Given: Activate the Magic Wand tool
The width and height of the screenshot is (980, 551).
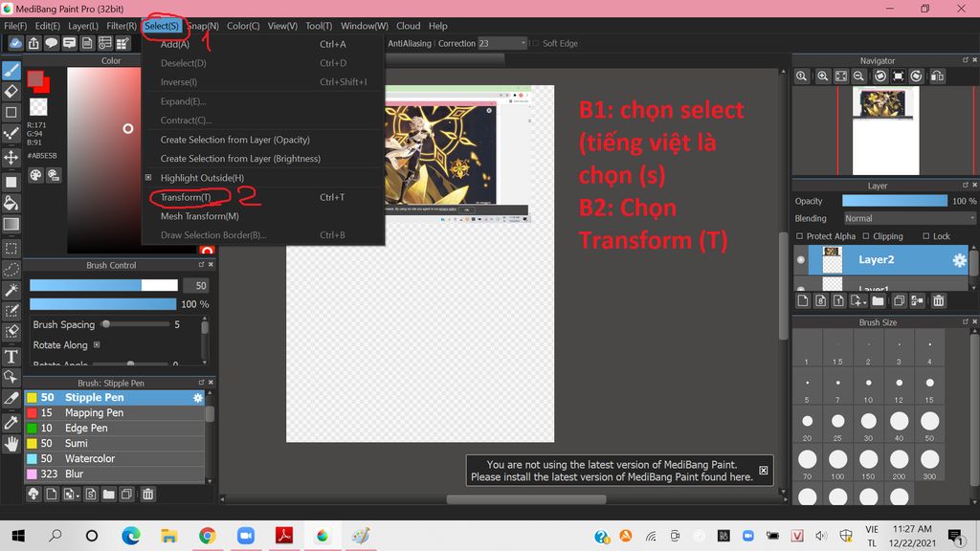Looking at the screenshot, I should click(11, 290).
